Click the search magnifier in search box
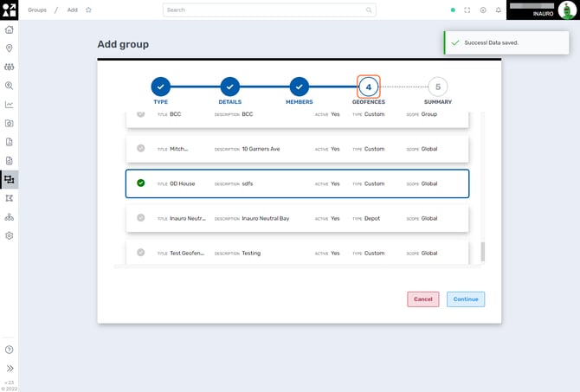This screenshot has width=580, height=392. tap(369, 10)
